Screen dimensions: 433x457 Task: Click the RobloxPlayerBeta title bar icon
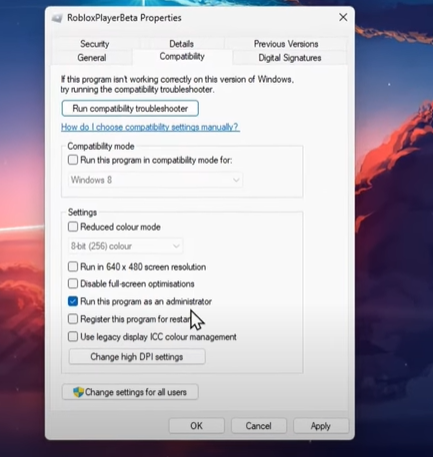tap(57, 18)
